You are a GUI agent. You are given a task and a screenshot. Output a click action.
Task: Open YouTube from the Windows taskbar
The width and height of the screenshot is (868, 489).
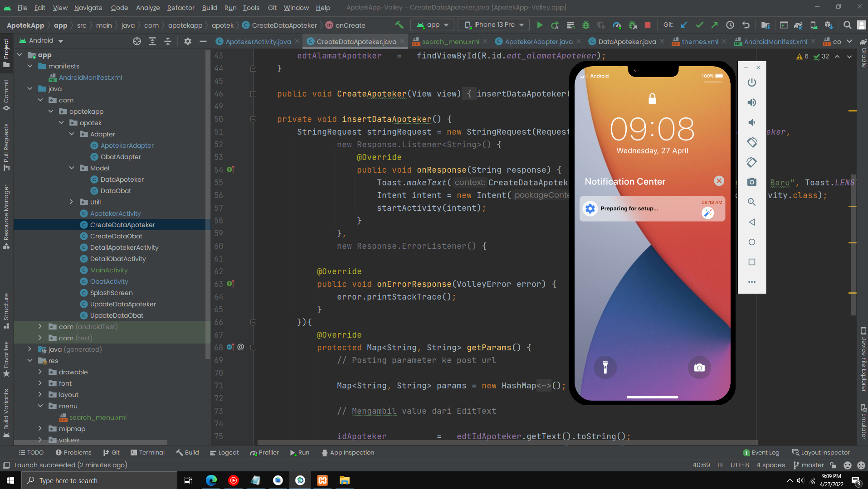[x=233, y=480]
